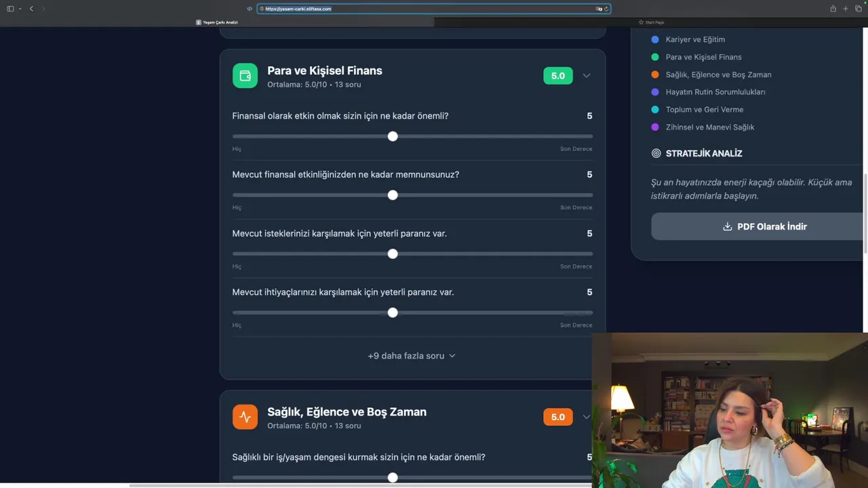Adjust slider for Mevcut finansal etkinliğinizden question

click(x=412, y=195)
